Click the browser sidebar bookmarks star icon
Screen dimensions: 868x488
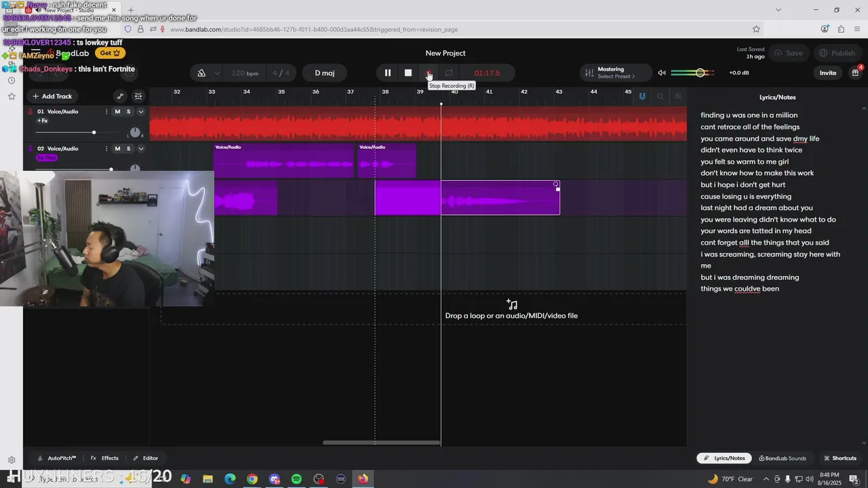[12, 96]
